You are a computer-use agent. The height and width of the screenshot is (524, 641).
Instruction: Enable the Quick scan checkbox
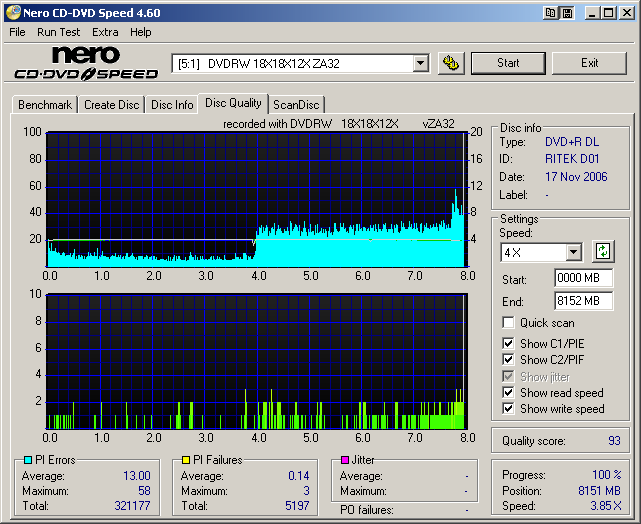[509, 323]
